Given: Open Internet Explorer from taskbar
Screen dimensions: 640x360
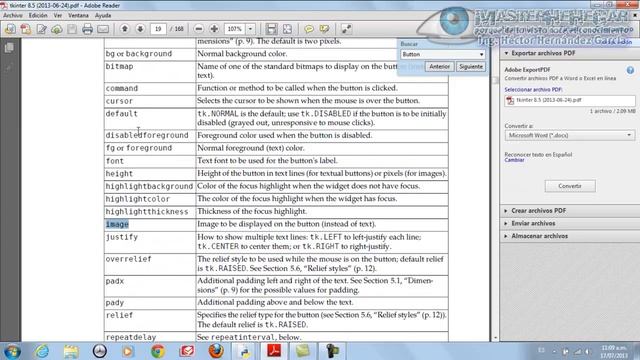Looking at the screenshot, I should (42, 351).
